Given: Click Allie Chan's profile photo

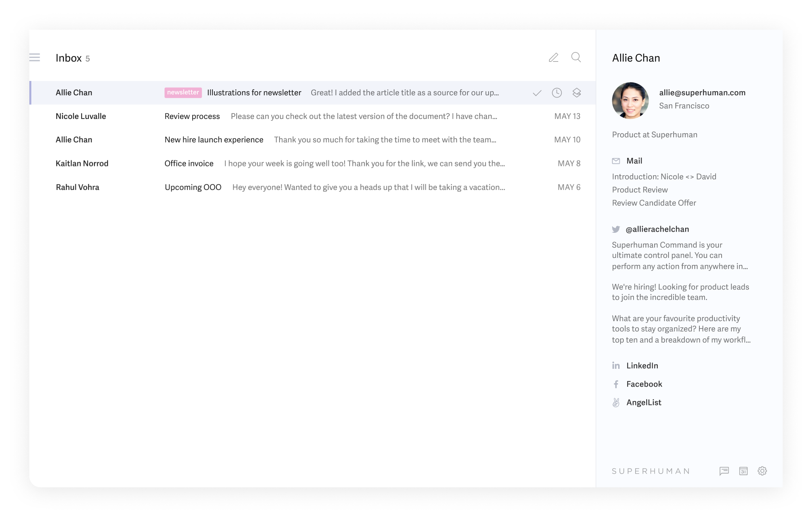Looking at the screenshot, I should [x=630, y=100].
